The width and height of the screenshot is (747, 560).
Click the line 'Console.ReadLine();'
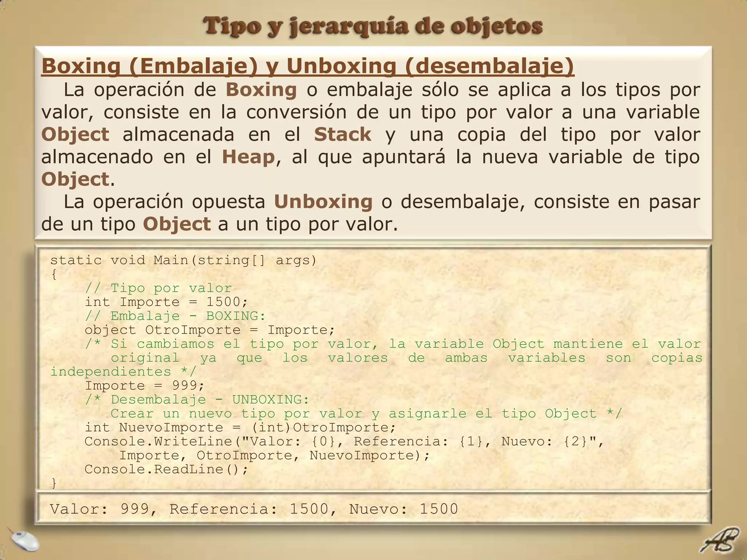pos(166,469)
